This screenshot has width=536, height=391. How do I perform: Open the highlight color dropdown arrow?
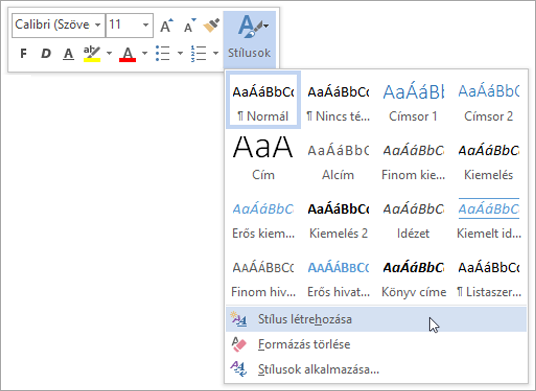[109, 53]
